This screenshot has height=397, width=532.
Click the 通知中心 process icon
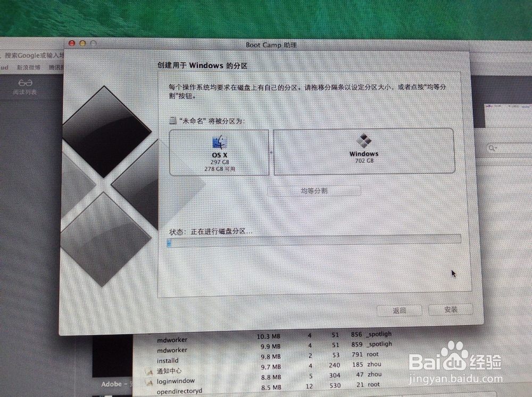click(x=149, y=372)
